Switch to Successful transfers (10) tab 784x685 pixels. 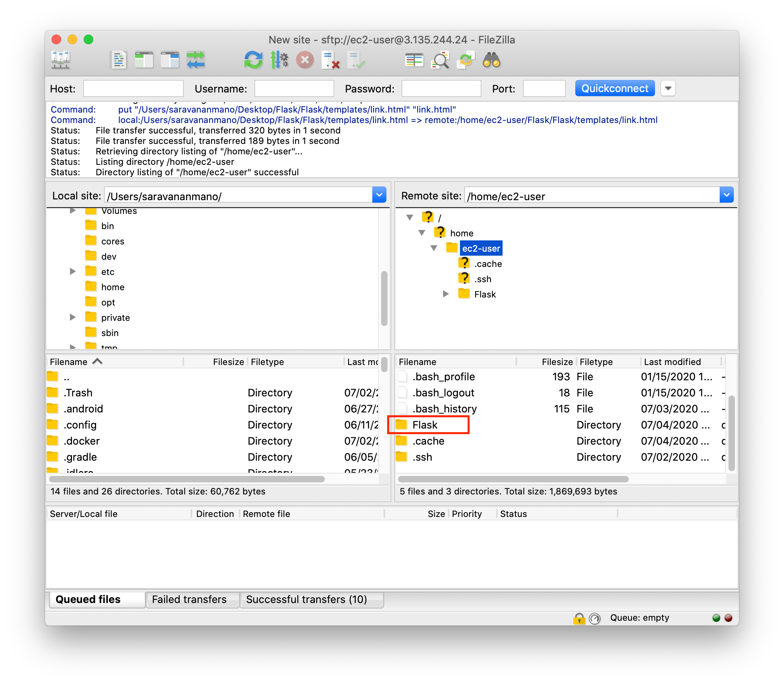tap(306, 599)
